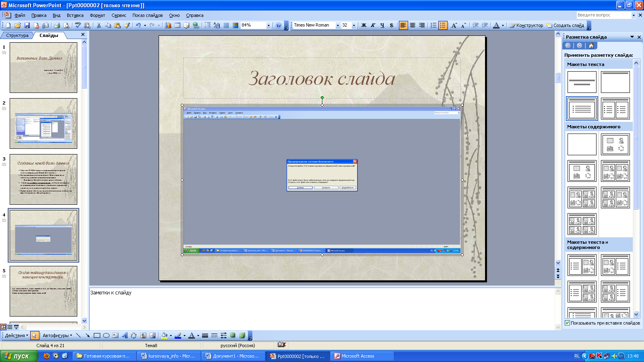Click into the 'Заметки к слайду' notes field
Screen dimensions: 644x362
(x=322, y=309)
